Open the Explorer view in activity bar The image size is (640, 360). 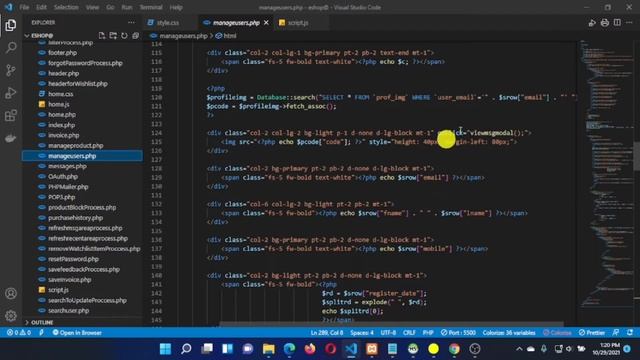(11, 25)
